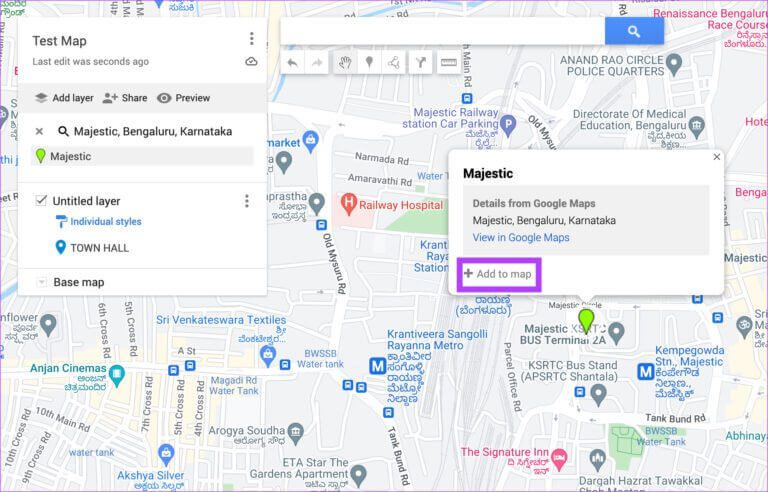
Task: Click the Directorate Of Medical Education marker
Action: (696, 126)
